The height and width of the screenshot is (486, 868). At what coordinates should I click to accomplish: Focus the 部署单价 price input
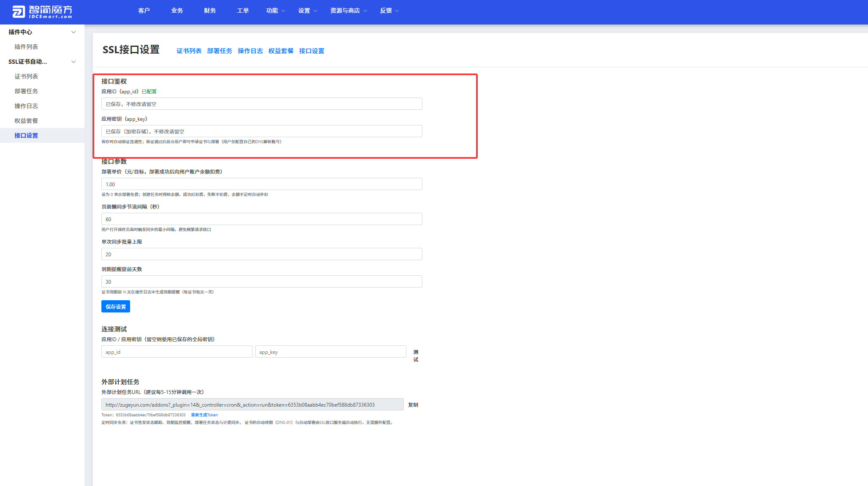coord(262,184)
